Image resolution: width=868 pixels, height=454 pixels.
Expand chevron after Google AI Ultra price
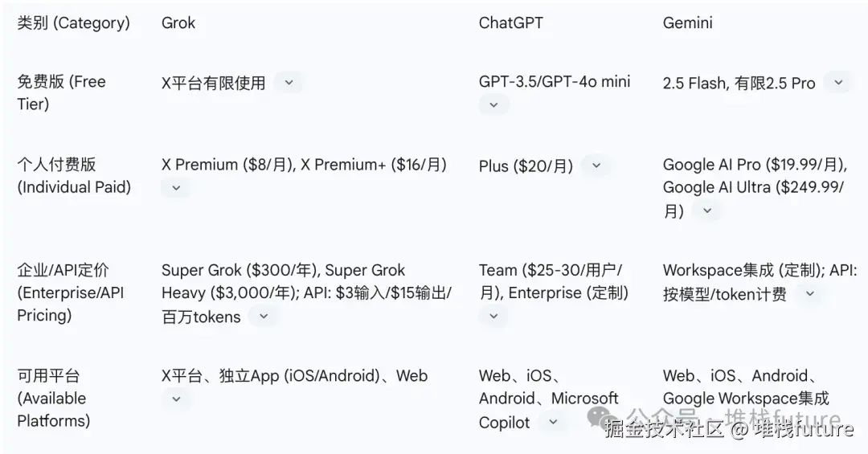pyautogui.click(x=706, y=211)
